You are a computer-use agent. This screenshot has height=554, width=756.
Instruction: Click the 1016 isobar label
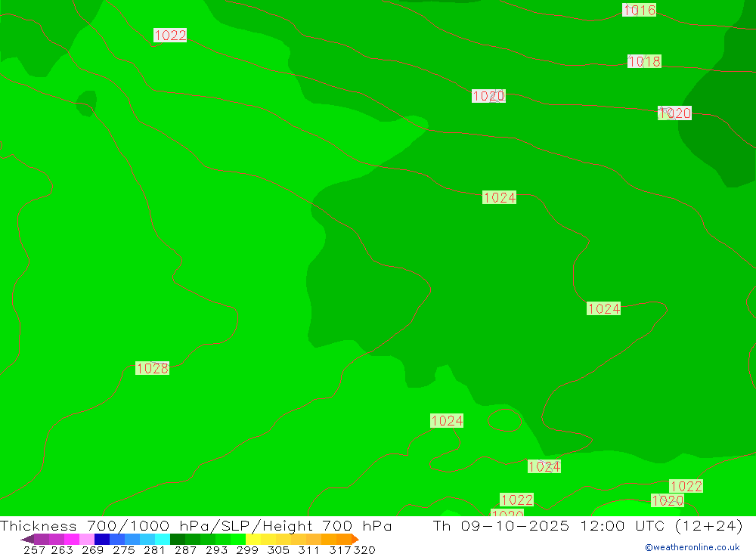click(x=639, y=10)
